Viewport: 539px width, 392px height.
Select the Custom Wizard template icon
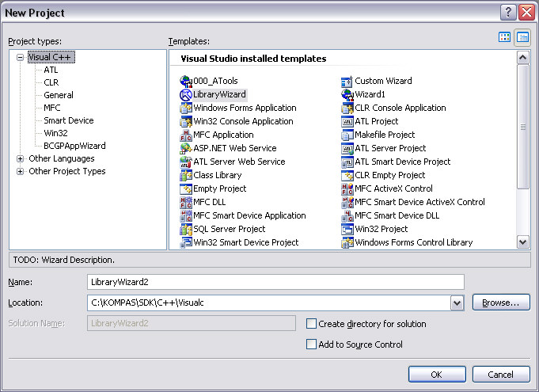click(347, 81)
